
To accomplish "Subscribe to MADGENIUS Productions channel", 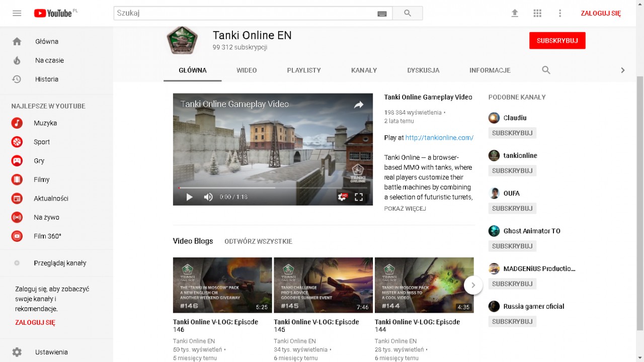I will point(512,284).
